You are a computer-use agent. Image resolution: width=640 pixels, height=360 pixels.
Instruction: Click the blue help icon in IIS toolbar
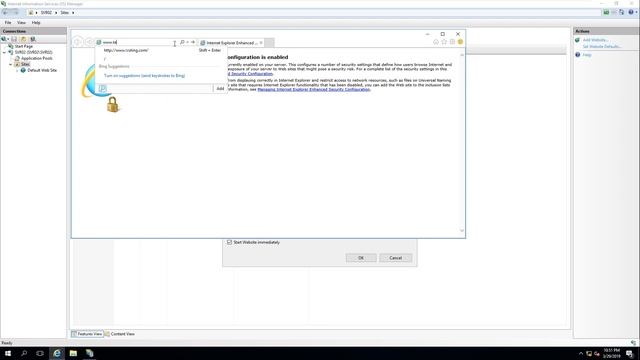click(x=631, y=13)
